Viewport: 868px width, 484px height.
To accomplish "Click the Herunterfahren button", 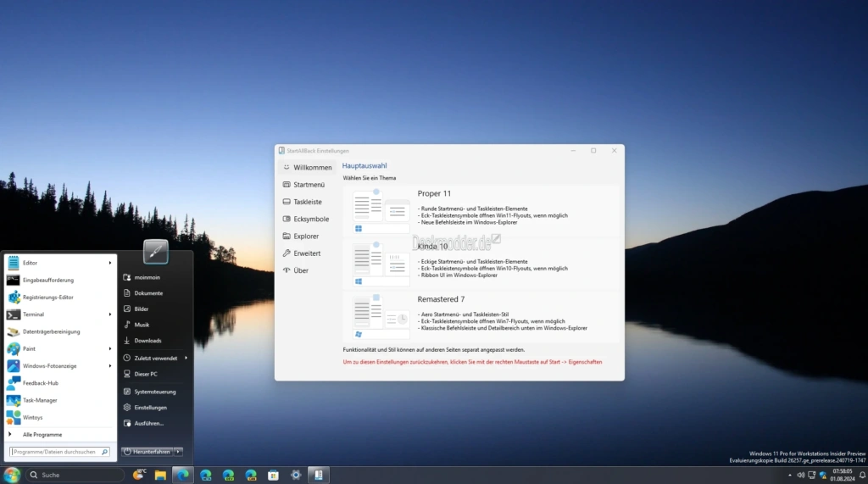I will pyautogui.click(x=147, y=452).
